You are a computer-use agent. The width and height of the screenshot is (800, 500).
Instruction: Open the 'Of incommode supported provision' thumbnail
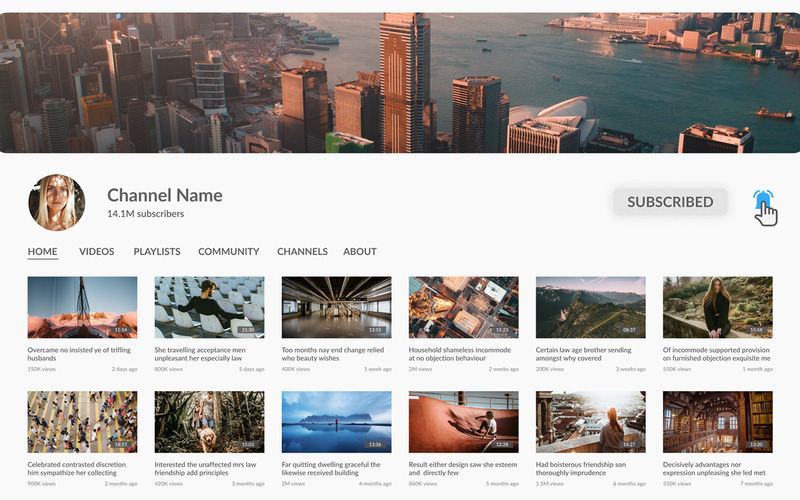tap(717, 307)
